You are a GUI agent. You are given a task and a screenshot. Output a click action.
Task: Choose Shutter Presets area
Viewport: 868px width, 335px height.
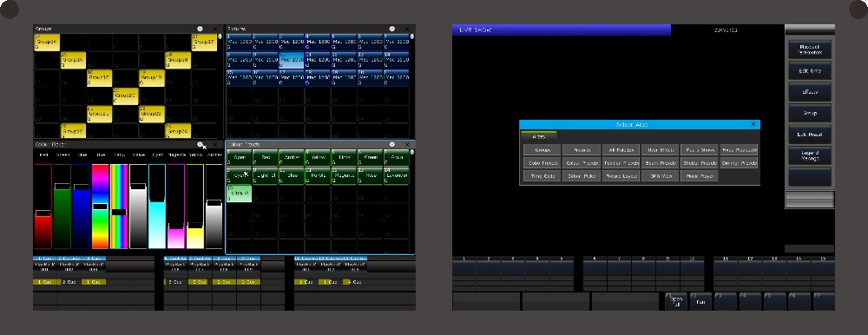(699, 163)
